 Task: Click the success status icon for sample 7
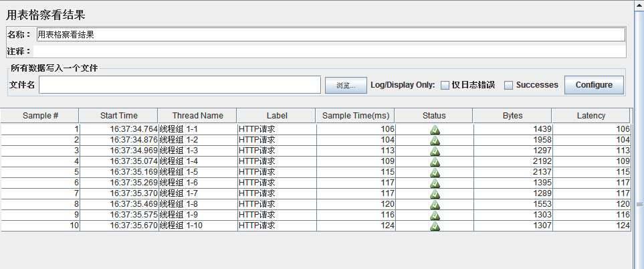pos(435,194)
